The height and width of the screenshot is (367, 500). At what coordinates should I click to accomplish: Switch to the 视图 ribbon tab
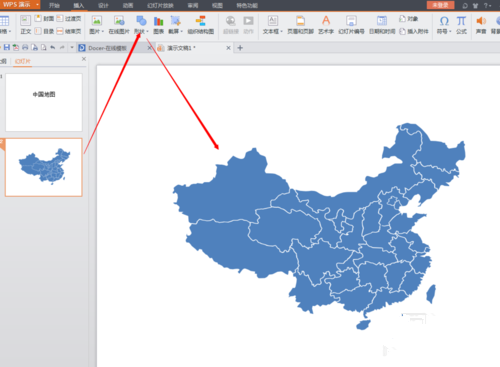(217, 5)
